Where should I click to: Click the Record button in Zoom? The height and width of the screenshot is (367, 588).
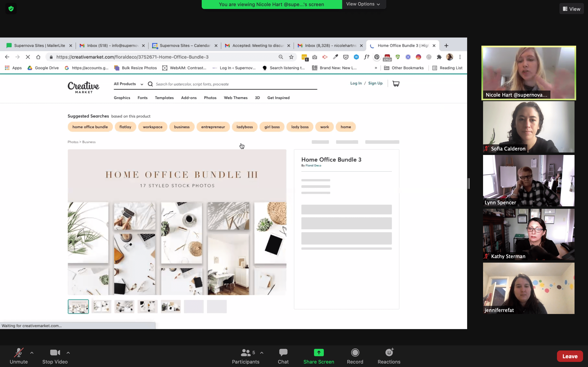(355, 356)
